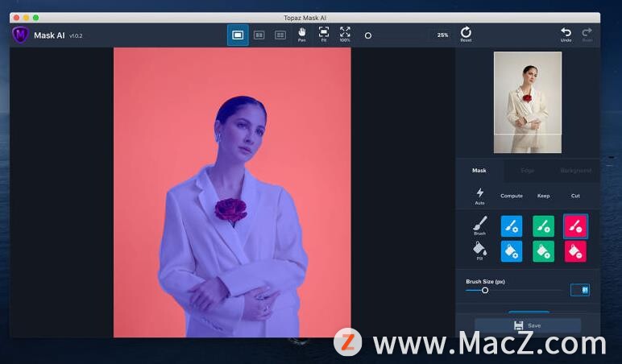Click the Fill bucket row icon

point(479,250)
